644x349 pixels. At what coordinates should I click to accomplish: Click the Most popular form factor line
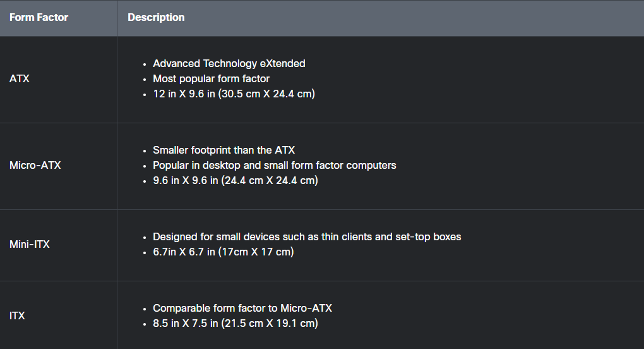click(211, 79)
